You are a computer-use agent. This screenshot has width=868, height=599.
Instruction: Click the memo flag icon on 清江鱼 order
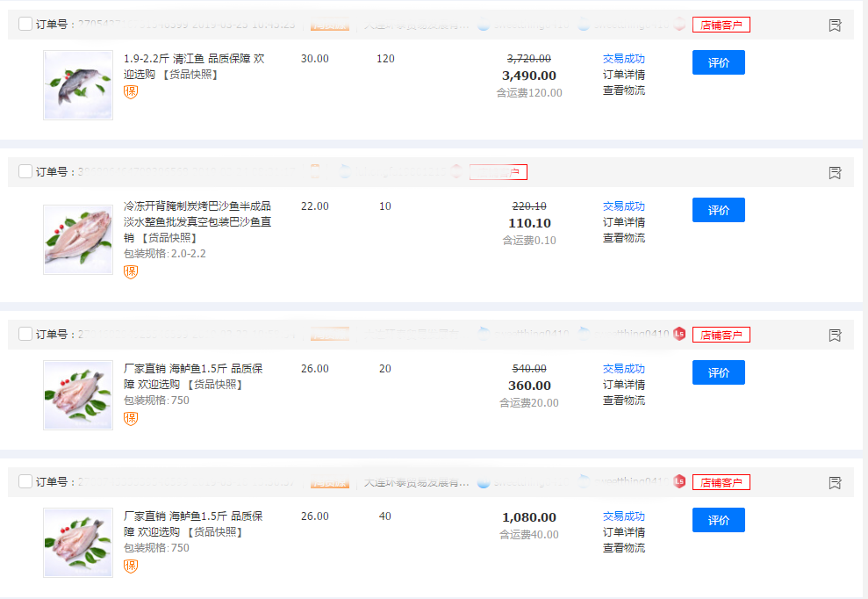click(x=835, y=25)
